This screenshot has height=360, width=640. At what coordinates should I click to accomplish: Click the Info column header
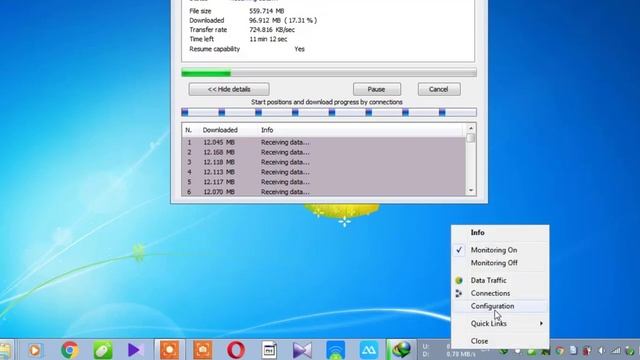pyautogui.click(x=267, y=130)
